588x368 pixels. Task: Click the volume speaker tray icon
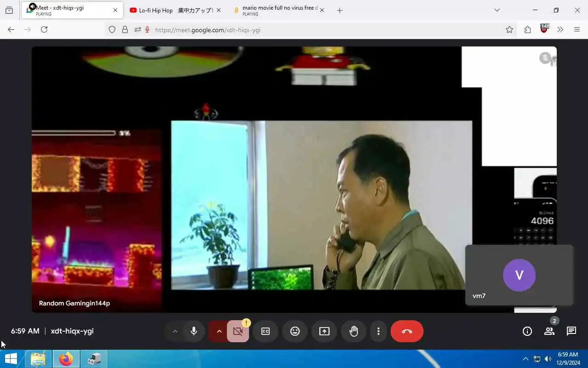click(548, 359)
